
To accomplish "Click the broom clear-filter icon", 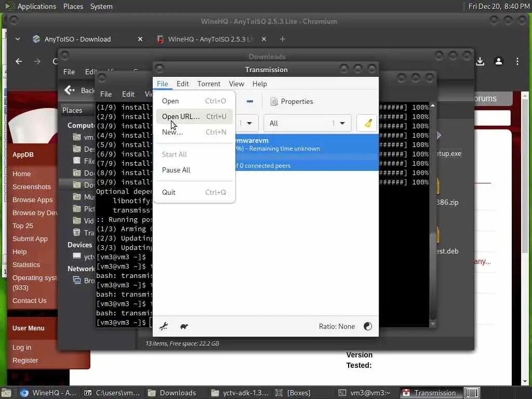I will pos(368,123).
